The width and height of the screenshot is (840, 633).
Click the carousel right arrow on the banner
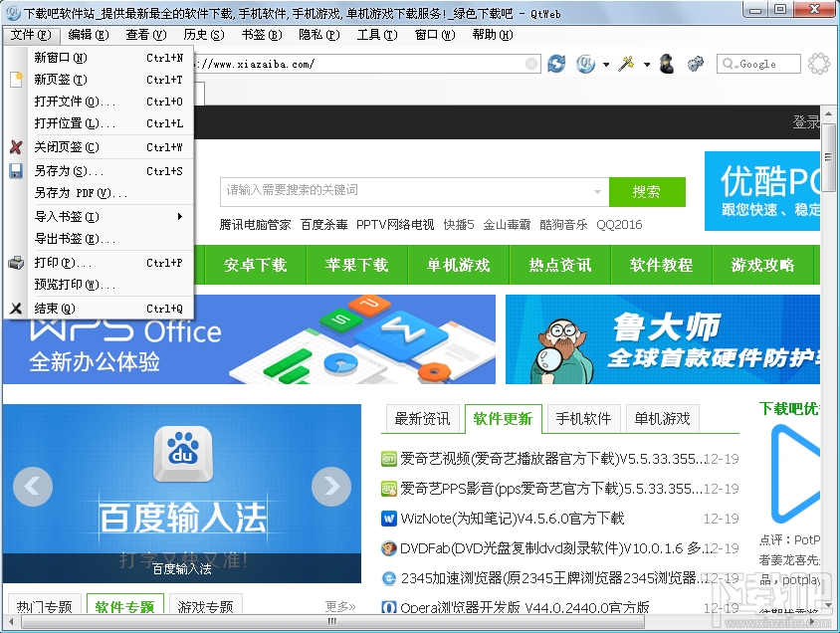(332, 487)
